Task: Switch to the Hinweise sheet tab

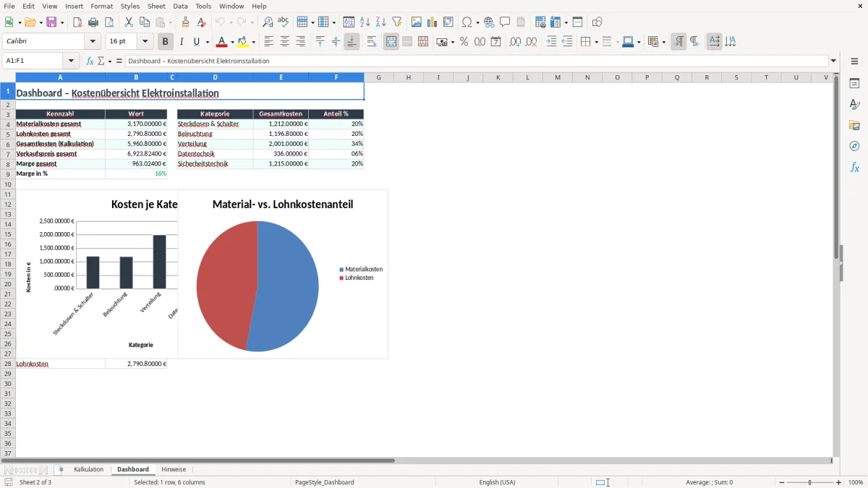Action: click(x=174, y=470)
